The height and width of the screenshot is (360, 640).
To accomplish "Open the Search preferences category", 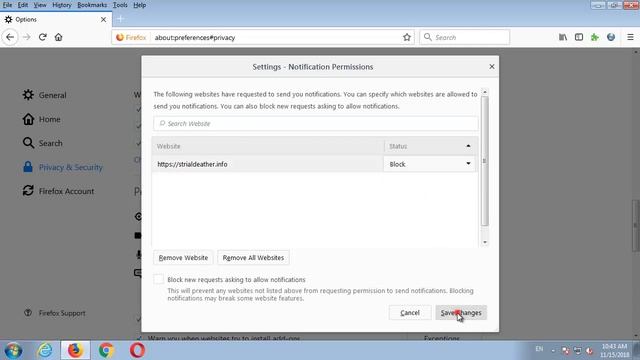I will pos(42,143).
